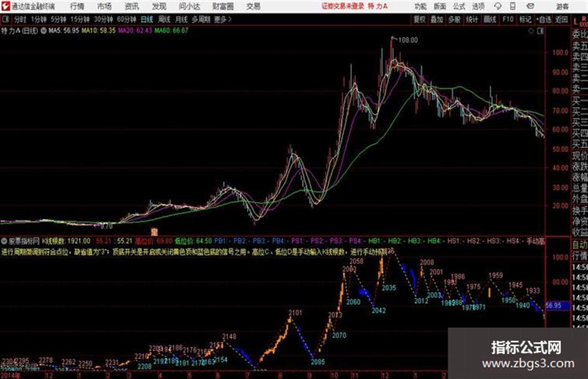588x379 pixels.
Task: Click the K线根数: 1921.00 value
Action: tap(66, 241)
